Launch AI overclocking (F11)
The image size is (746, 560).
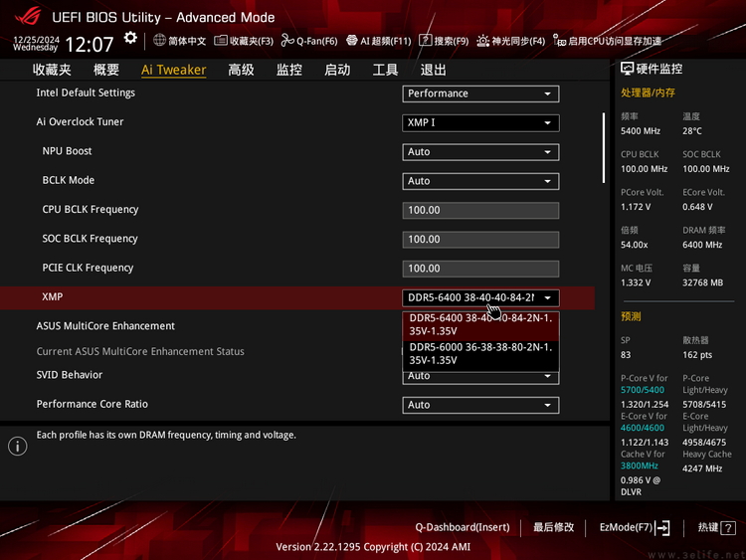351,41
